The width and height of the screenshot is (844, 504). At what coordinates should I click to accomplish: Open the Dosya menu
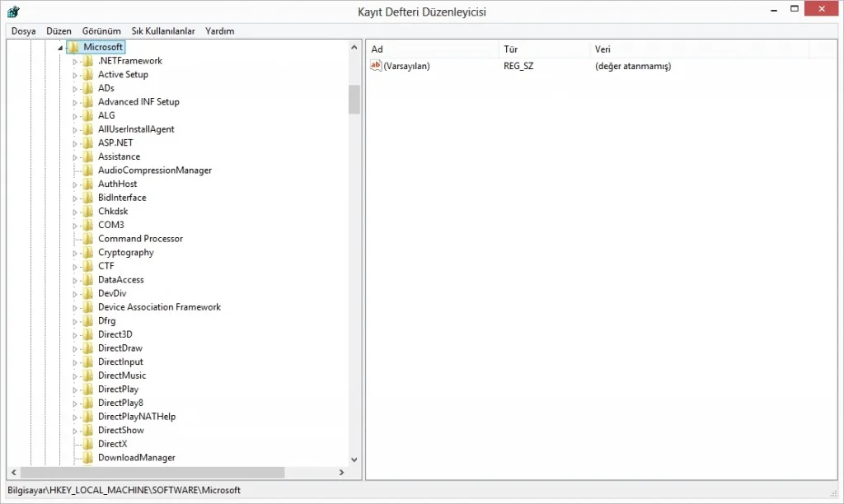(23, 31)
